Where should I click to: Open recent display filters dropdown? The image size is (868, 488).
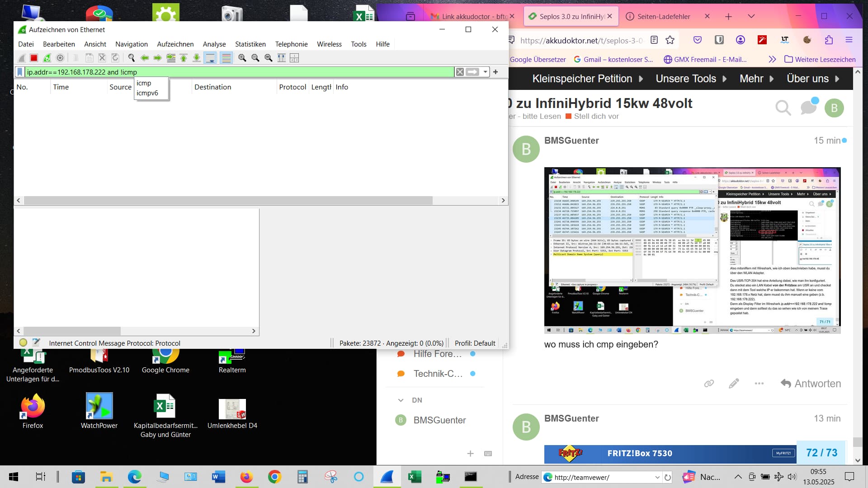pos(485,72)
